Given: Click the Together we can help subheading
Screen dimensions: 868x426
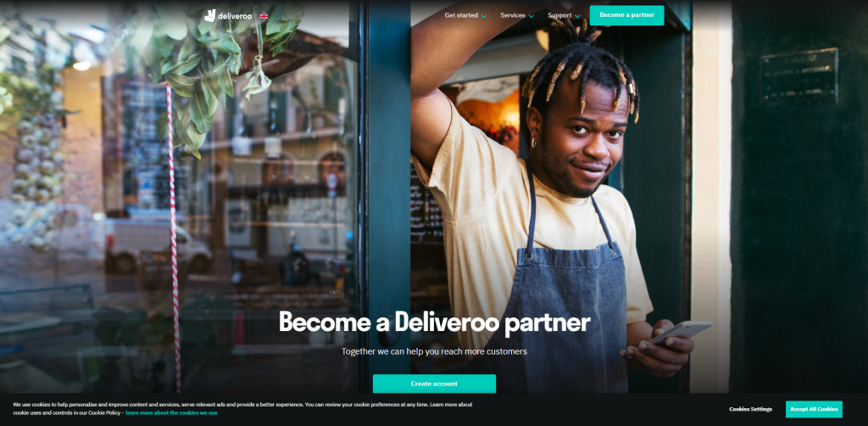Looking at the screenshot, I should 434,351.
